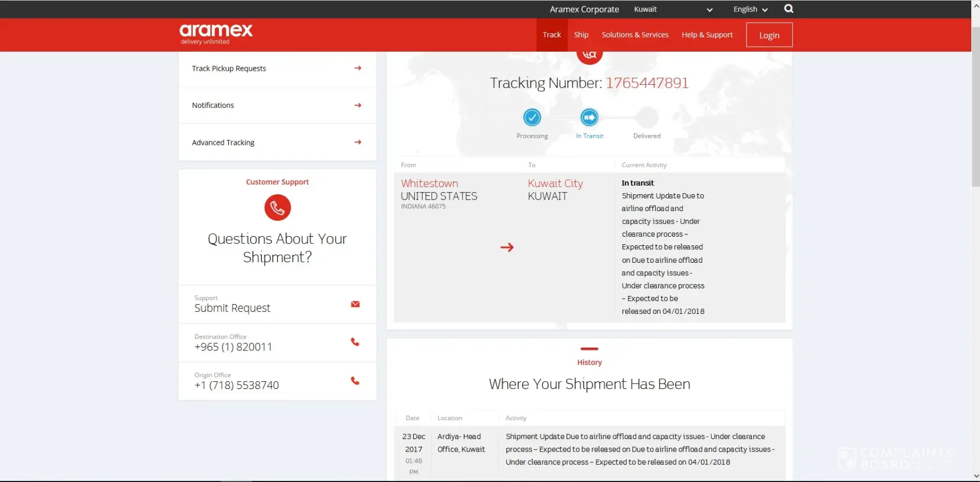The width and height of the screenshot is (980, 482).
Task: Open the Kuwait country dropdown
Action: tap(673, 9)
